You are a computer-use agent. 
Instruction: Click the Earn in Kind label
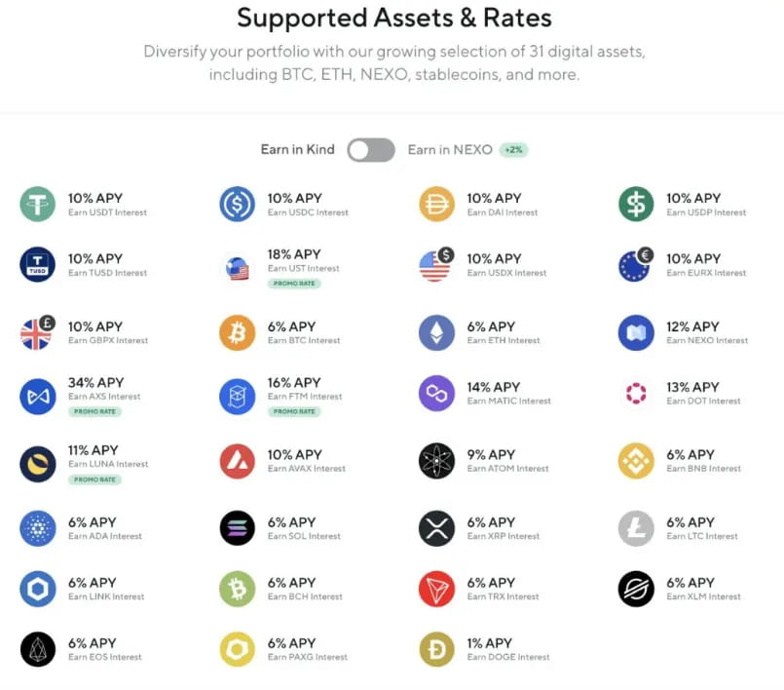(297, 150)
